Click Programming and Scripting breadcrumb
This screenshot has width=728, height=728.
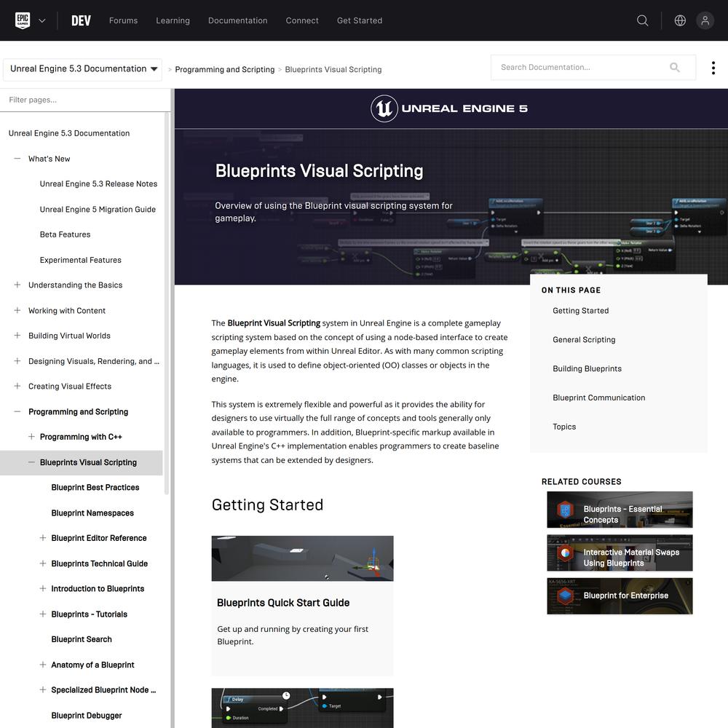click(x=225, y=69)
